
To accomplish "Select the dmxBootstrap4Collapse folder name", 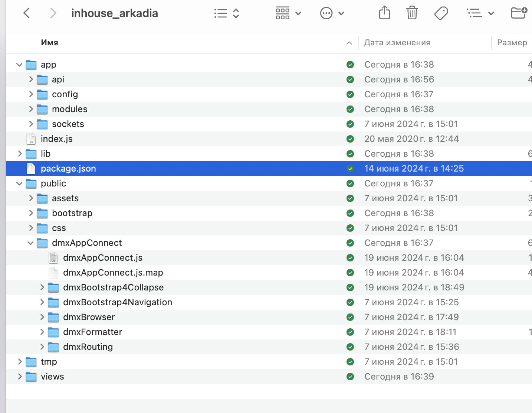I will pyautogui.click(x=114, y=287).
